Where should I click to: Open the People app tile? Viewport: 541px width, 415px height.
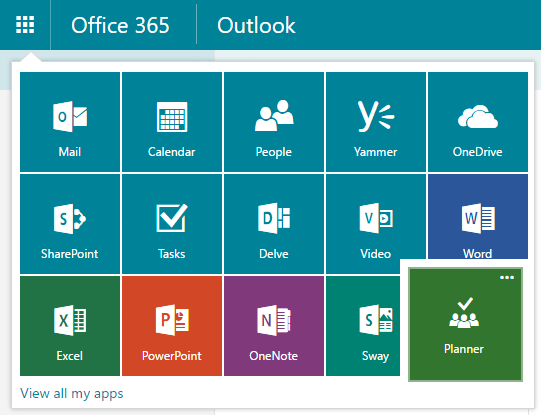[274, 122]
